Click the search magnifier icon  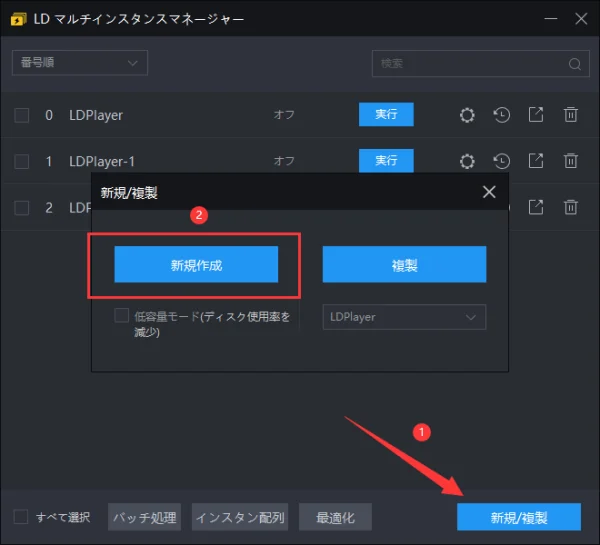click(574, 64)
